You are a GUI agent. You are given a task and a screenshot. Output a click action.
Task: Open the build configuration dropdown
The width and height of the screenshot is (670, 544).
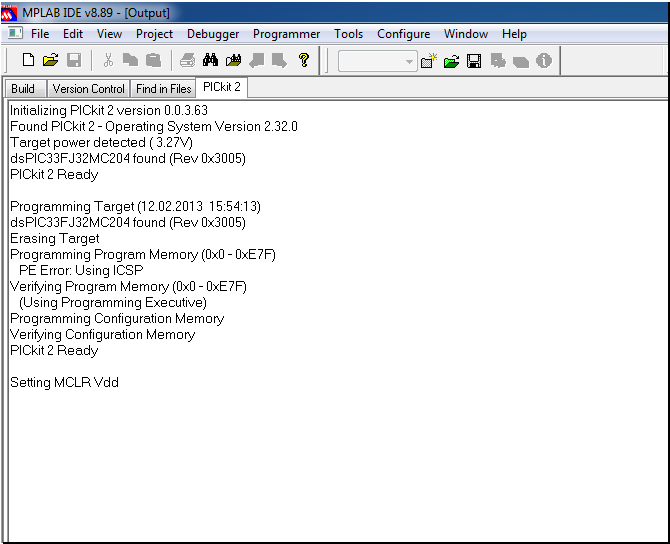click(x=378, y=61)
